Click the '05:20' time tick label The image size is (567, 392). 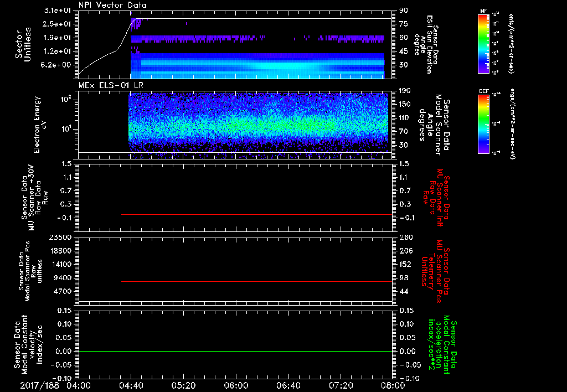(184, 385)
